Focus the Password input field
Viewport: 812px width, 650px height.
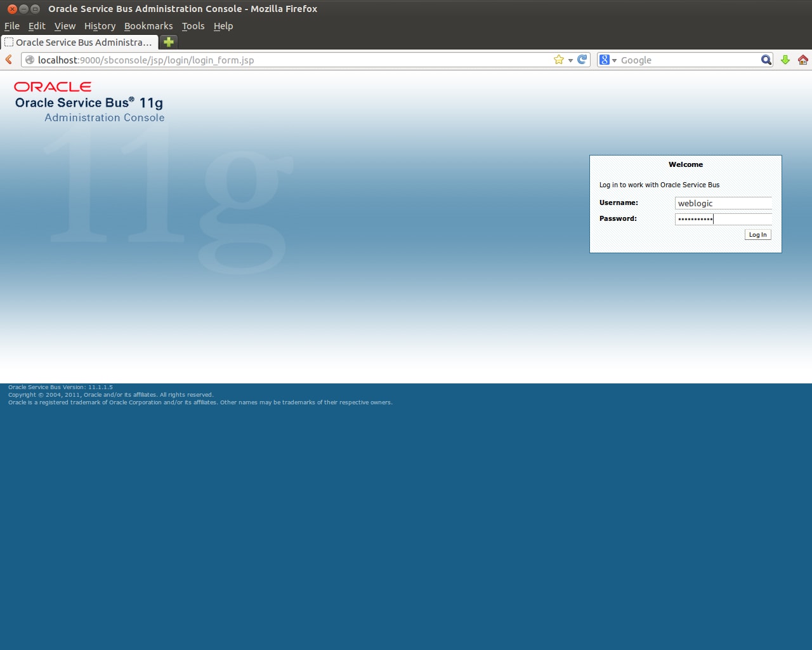pyautogui.click(x=723, y=219)
